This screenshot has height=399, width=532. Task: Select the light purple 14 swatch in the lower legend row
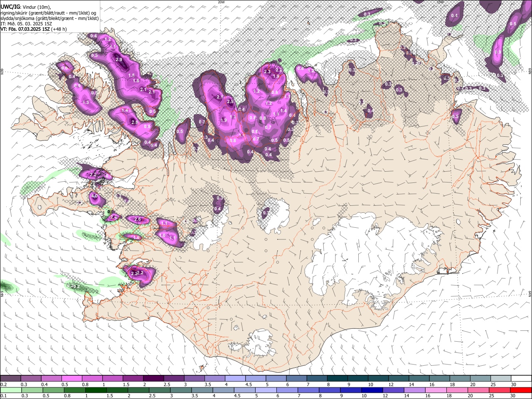(x=414, y=390)
